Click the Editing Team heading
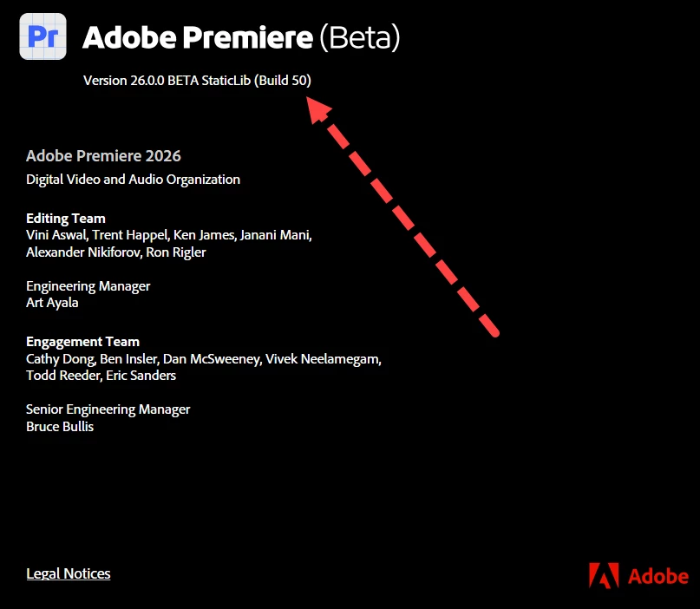Viewport: 700px width, 609px height. pos(66,219)
